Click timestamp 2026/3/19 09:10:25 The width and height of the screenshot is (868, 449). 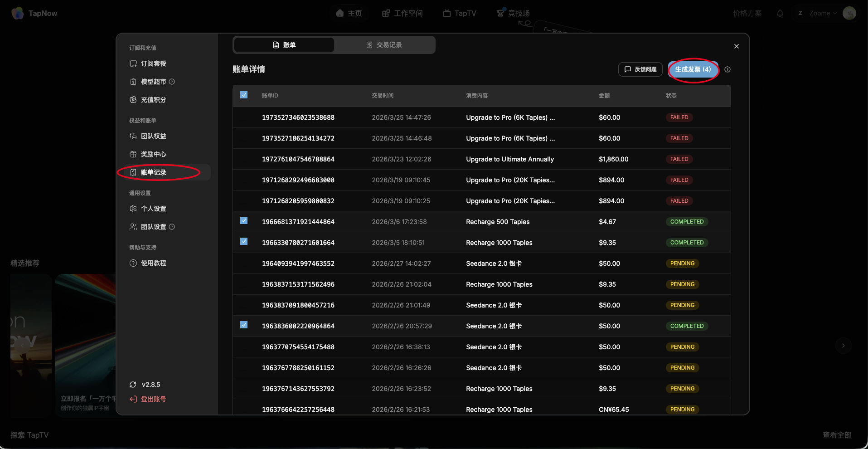pos(401,201)
